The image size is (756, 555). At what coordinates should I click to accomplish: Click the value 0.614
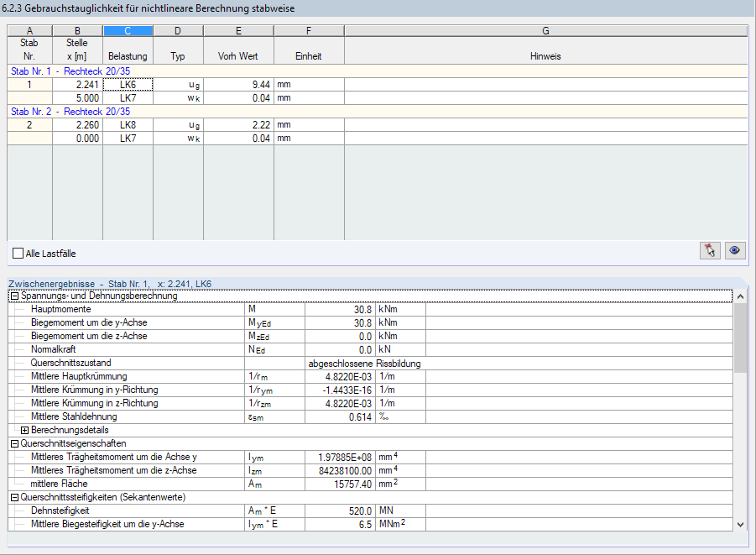click(x=360, y=417)
